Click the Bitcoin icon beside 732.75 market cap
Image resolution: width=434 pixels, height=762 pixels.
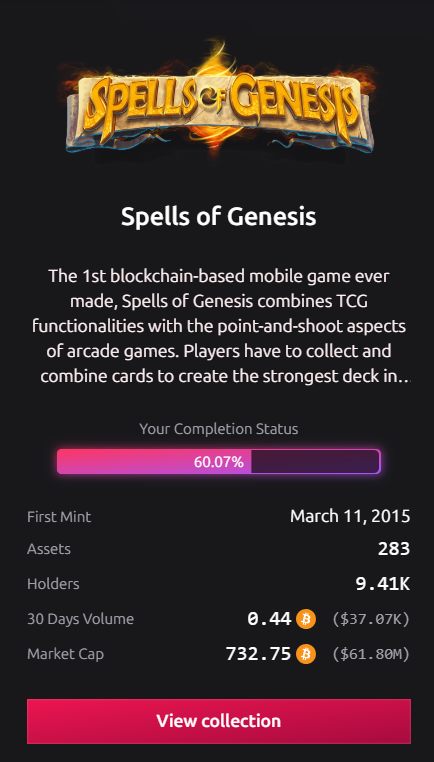(x=306, y=654)
